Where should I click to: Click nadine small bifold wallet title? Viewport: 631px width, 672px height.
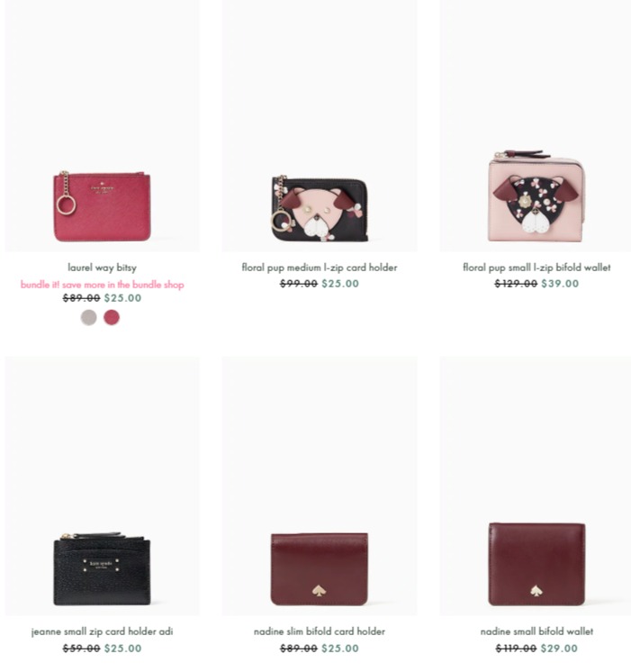click(x=536, y=631)
